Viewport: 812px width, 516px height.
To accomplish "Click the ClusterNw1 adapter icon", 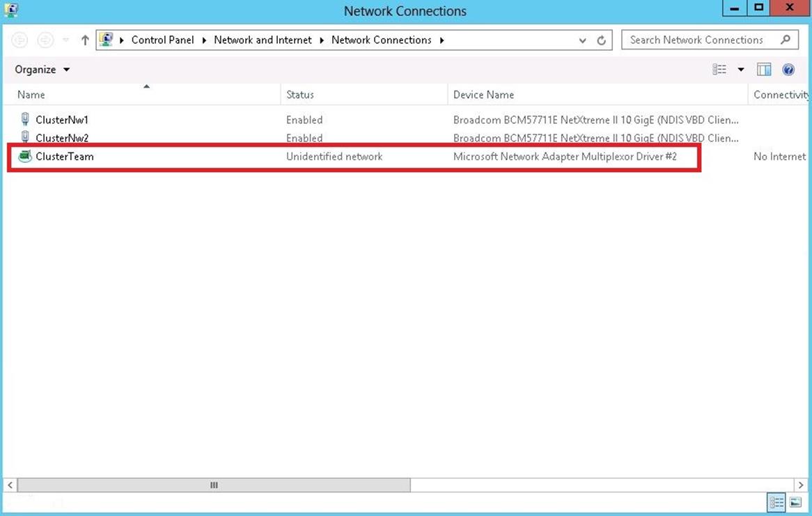I will [25, 119].
